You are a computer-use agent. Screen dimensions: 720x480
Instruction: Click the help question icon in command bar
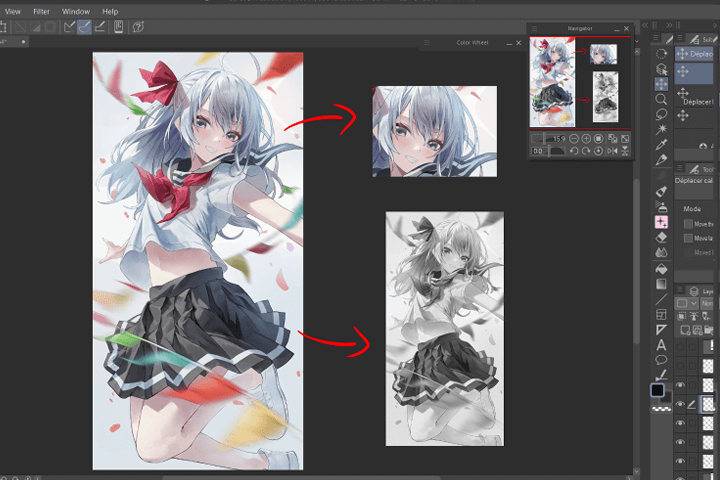coord(138,27)
